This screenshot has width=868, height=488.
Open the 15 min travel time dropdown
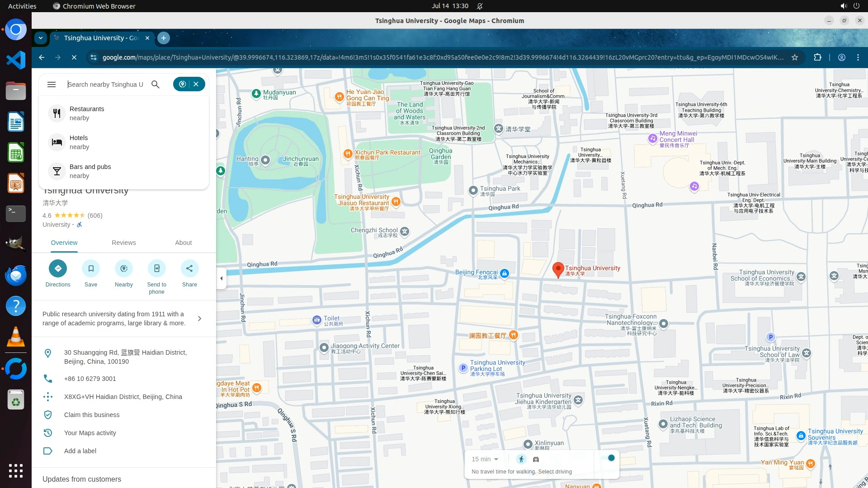pyautogui.click(x=485, y=459)
